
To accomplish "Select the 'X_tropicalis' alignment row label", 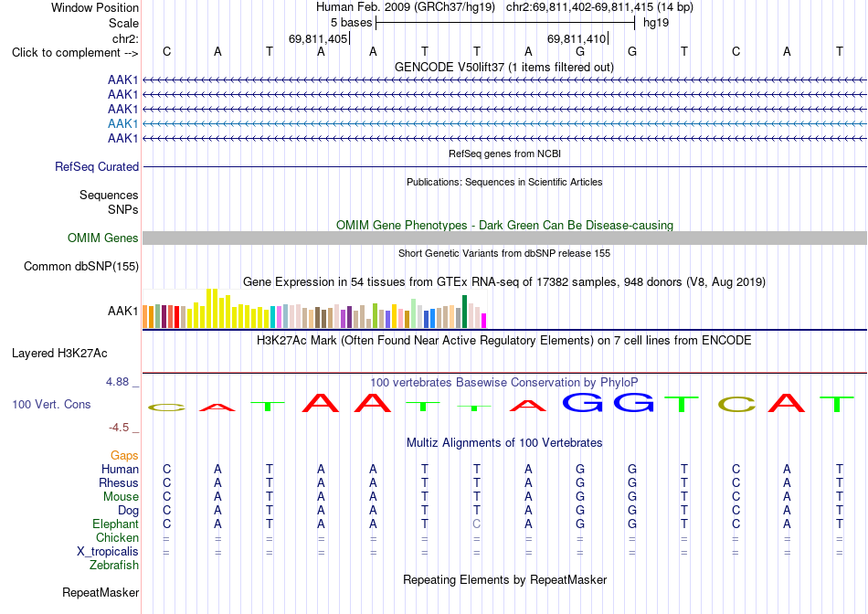I will point(108,552).
